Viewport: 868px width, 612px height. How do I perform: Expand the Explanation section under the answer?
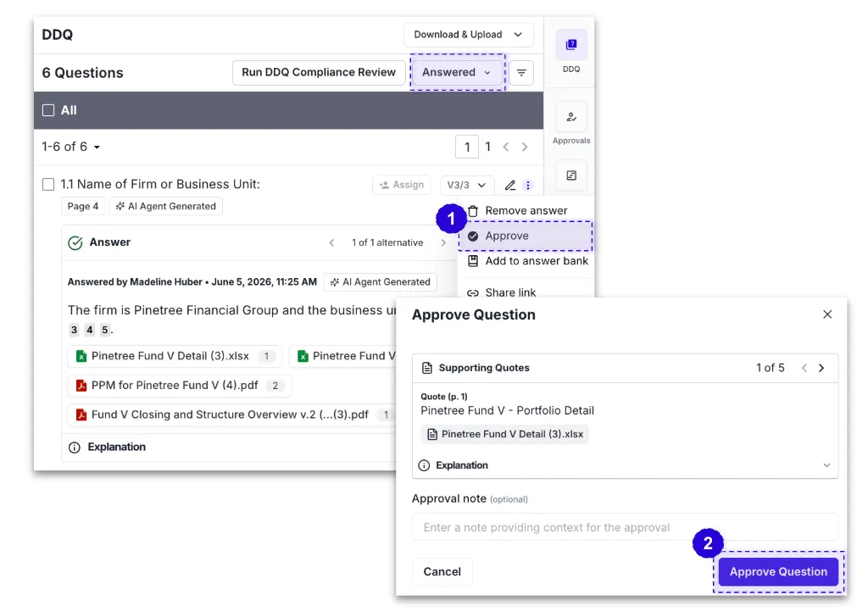click(230, 447)
